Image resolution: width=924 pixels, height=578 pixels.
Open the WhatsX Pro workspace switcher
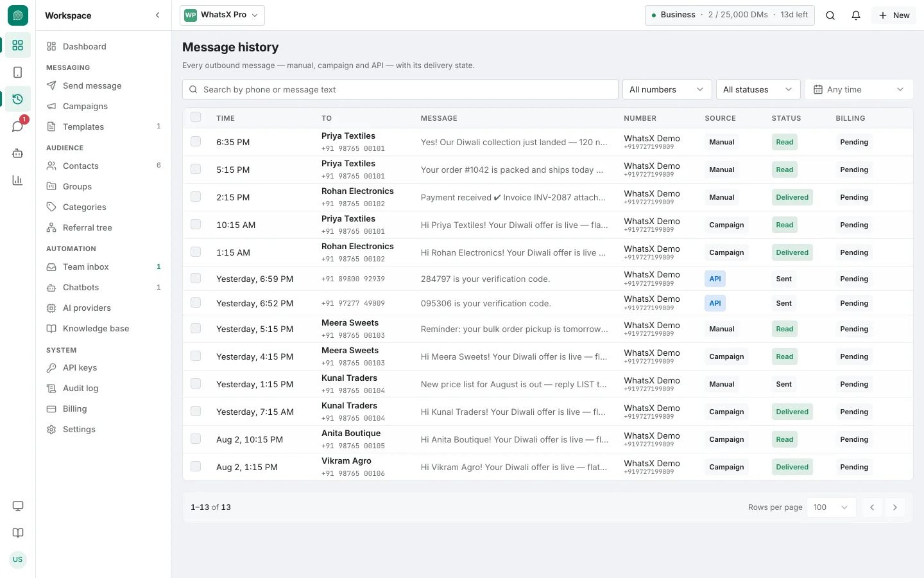222,15
